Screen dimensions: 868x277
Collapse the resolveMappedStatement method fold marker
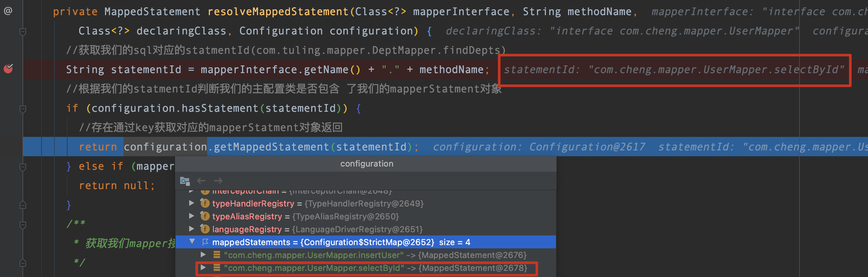tap(23, 32)
